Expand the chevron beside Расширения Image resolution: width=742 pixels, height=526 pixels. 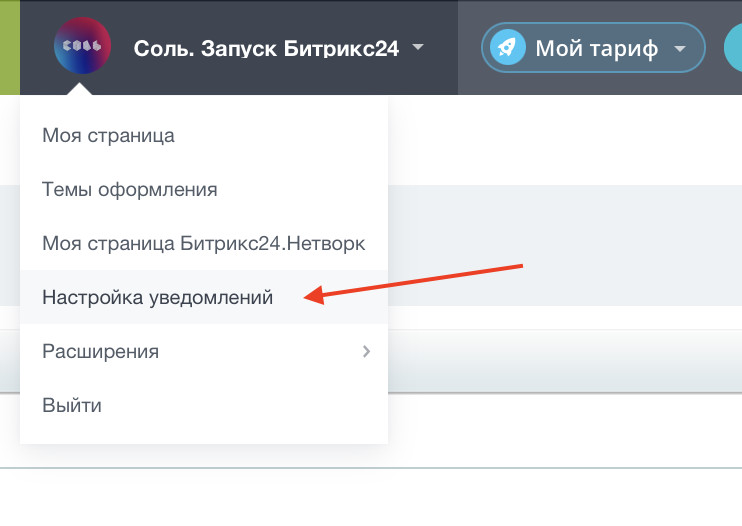(366, 351)
